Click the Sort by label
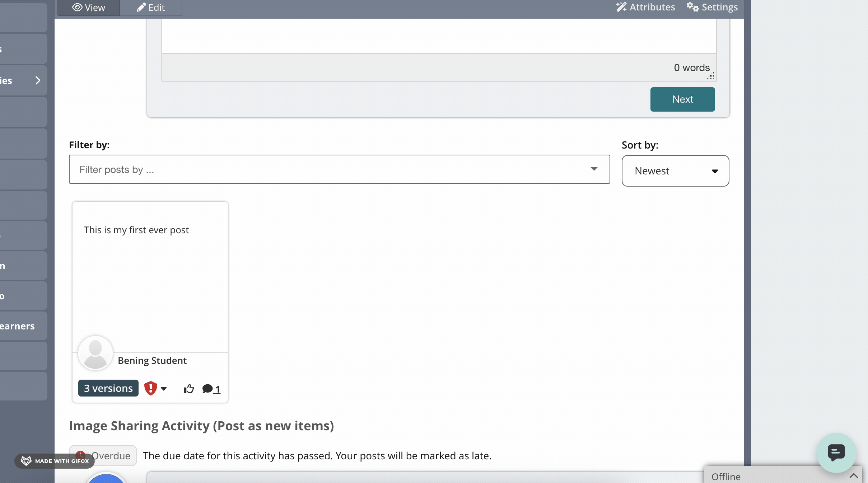The height and width of the screenshot is (483, 868). pos(640,145)
